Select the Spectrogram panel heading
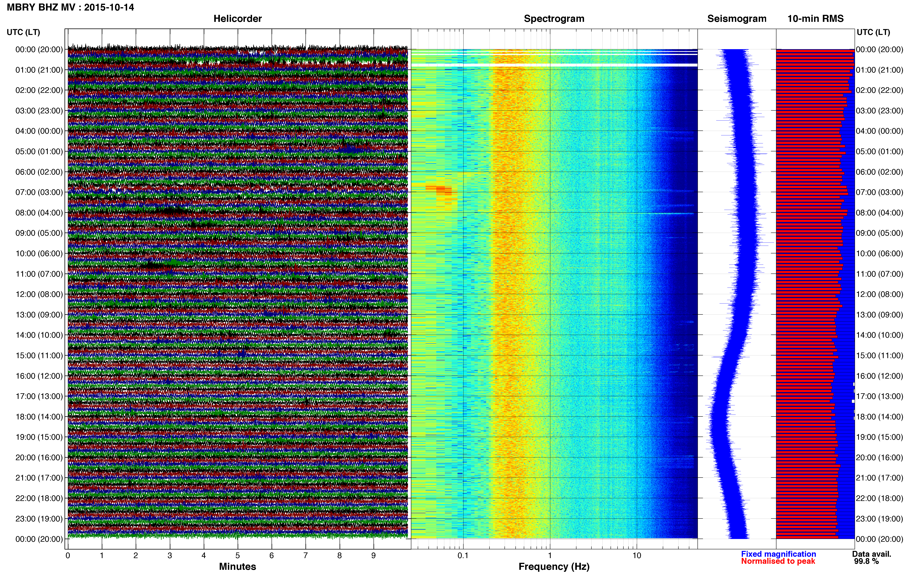 (x=554, y=19)
